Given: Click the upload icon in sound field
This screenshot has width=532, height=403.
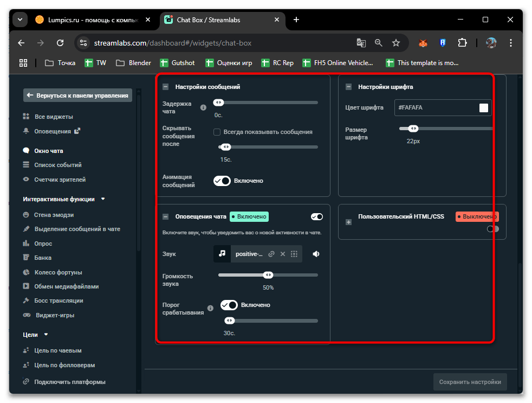Looking at the screenshot, I should pos(294,254).
